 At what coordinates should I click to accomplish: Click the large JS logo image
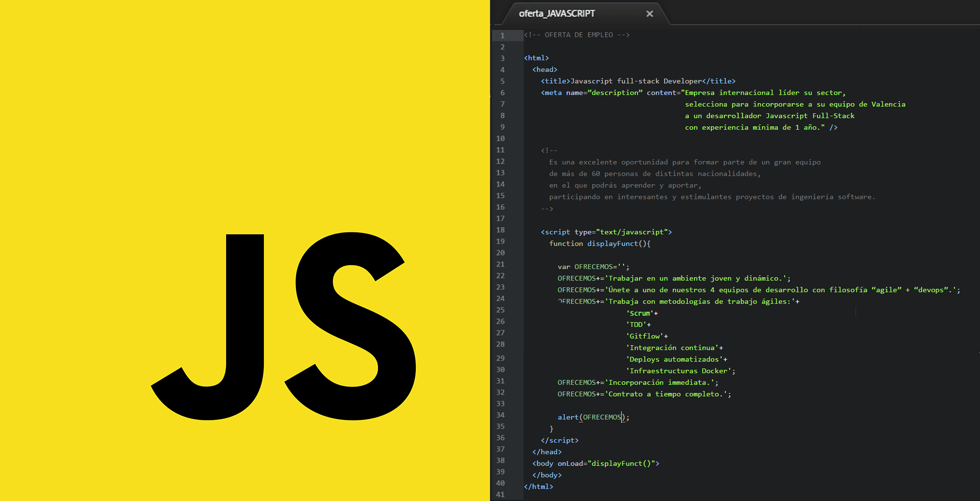click(284, 326)
